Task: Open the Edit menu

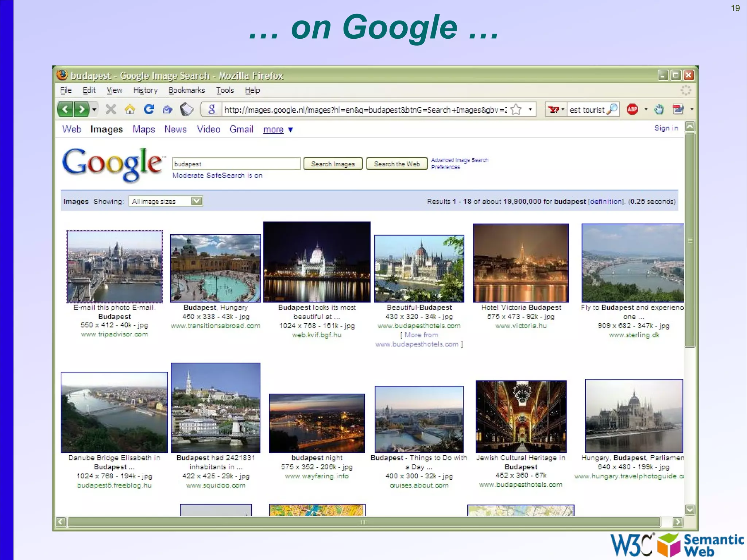Action: coord(89,90)
